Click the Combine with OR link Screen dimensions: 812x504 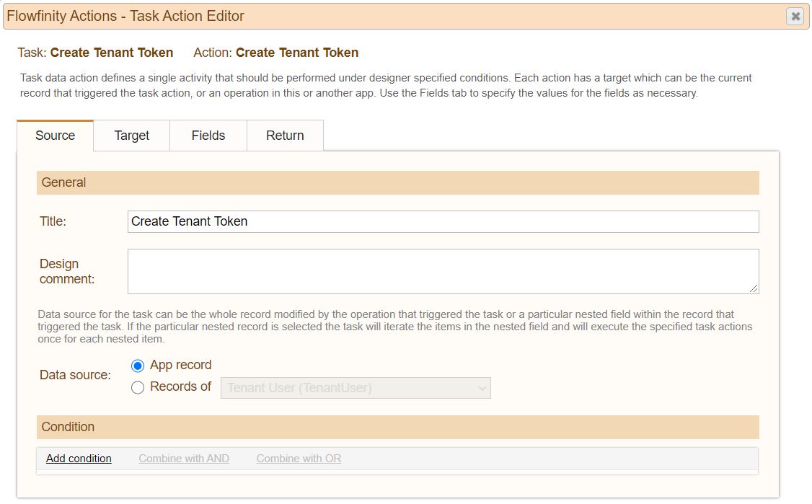(x=299, y=459)
